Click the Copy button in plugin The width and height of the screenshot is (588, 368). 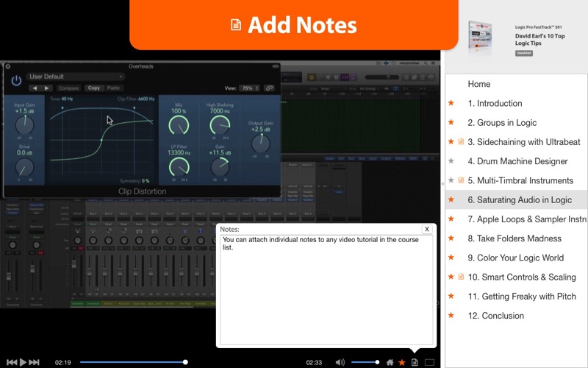[x=94, y=88]
